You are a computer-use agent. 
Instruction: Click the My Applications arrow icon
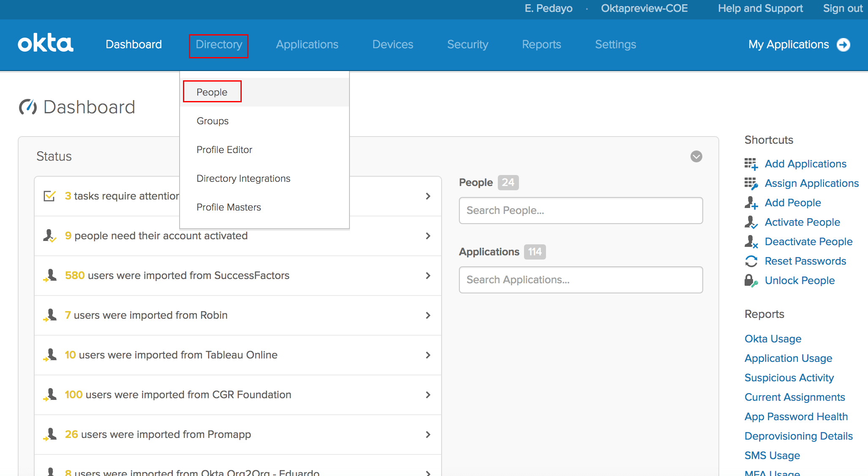click(843, 44)
